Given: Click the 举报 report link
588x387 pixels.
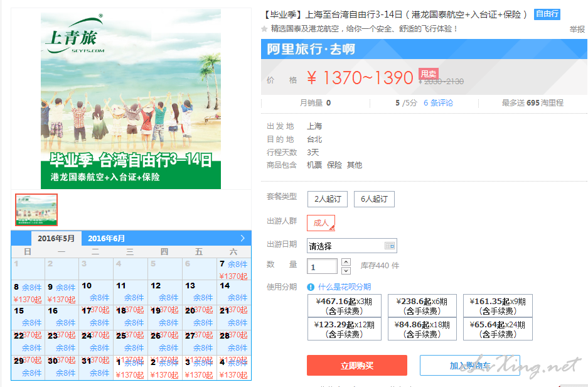Looking at the screenshot, I should (x=577, y=30).
